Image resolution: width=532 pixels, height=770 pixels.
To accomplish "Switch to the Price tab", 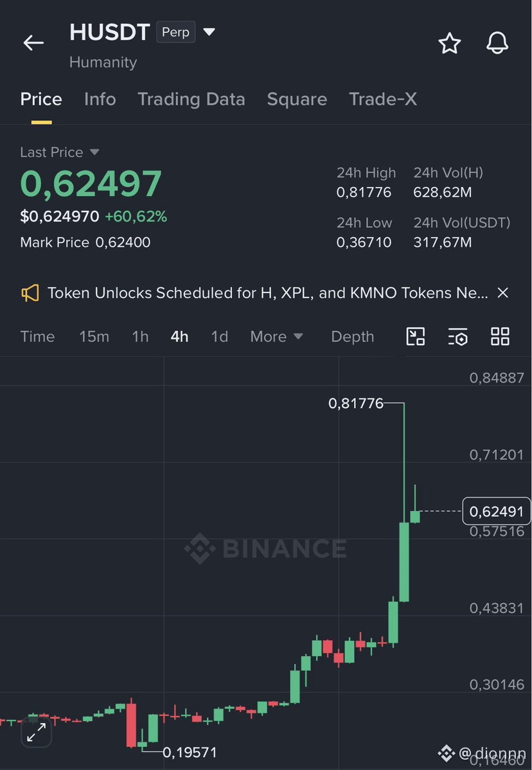I will pos(41,99).
